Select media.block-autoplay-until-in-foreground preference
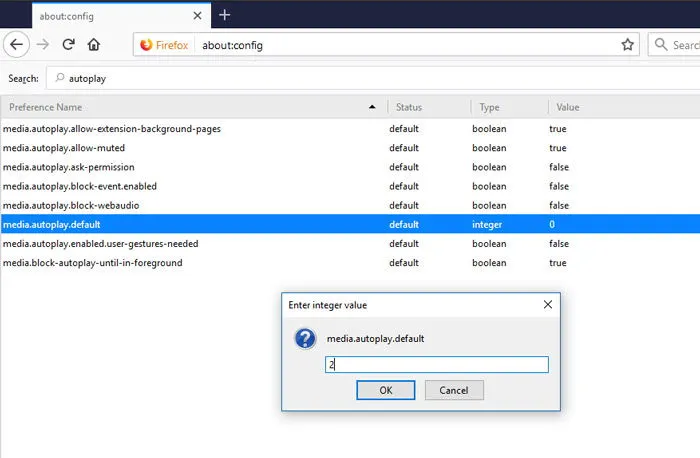The width and height of the screenshot is (700, 458). point(93,263)
